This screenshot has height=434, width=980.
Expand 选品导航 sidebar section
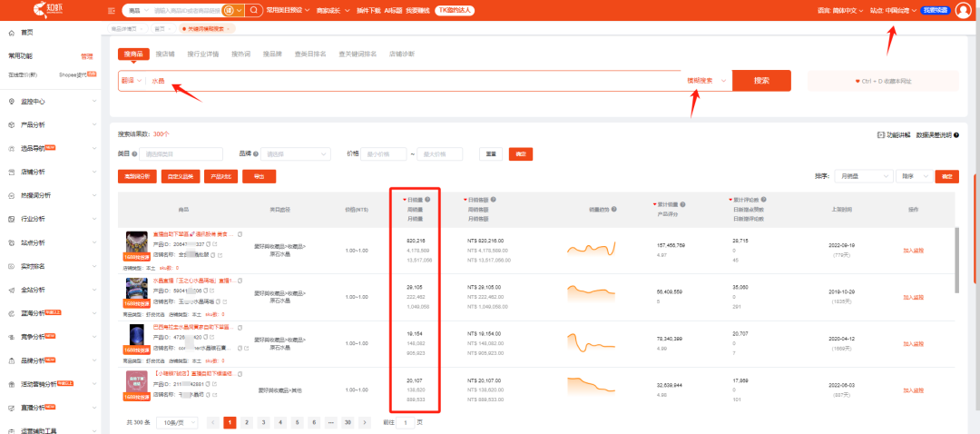(49, 149)
